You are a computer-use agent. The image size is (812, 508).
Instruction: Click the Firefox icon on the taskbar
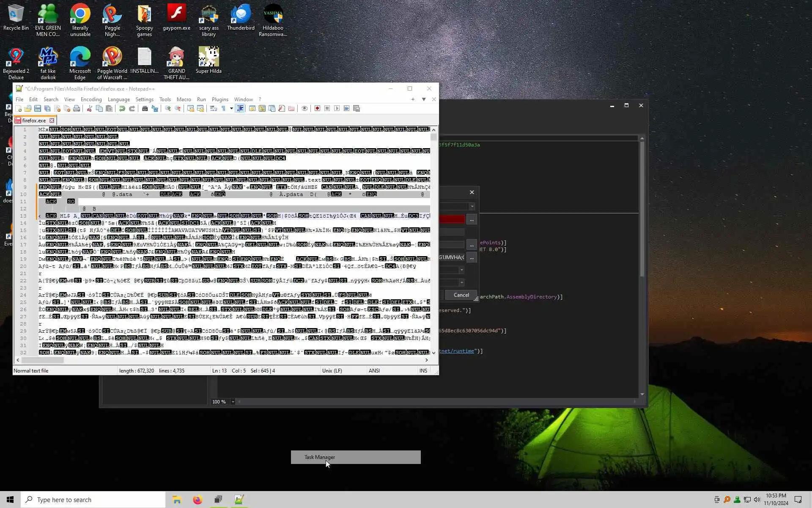pyautogui.click(x=198, y=500)
